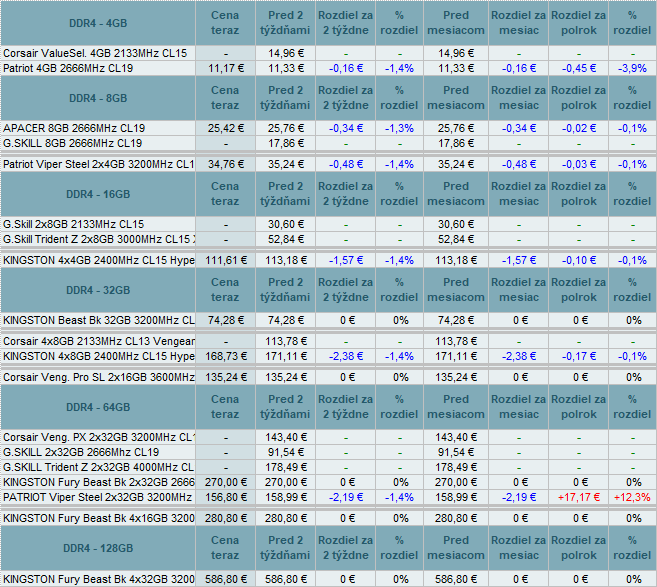Click the 178,49 € two weeks ago price

point(286,467)
